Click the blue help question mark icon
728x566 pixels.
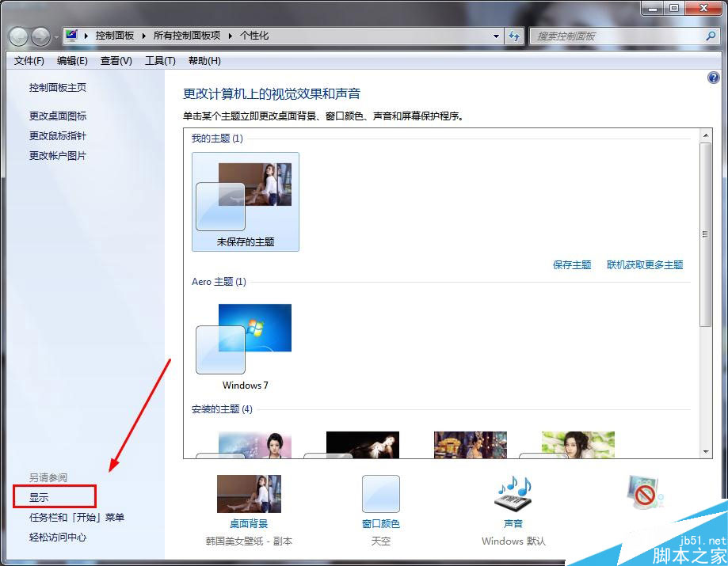pos(712,78)
